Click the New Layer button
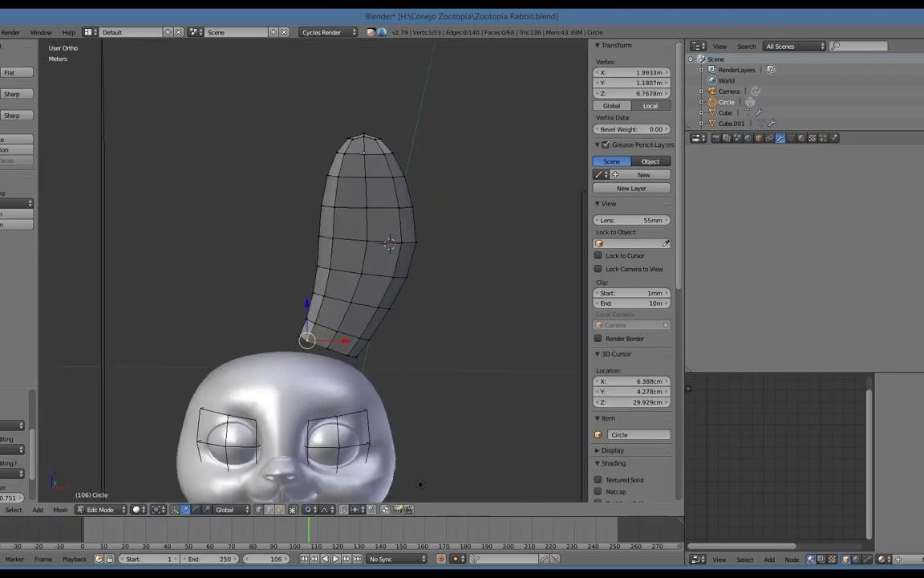Screen dimensions: 924x578 pyautogui.click(x=631, y=188)
